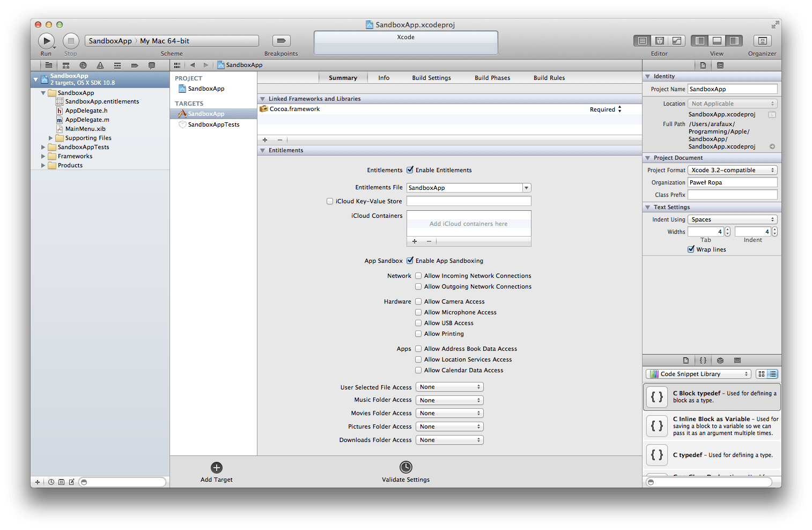
Task: Open the related files grid menu
Action: (x=177, y=65)
